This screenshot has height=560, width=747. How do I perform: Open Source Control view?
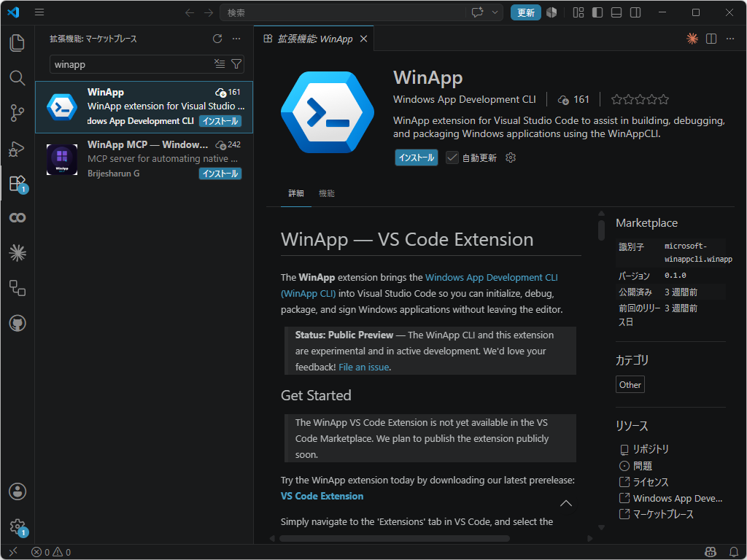coord(18,113)
